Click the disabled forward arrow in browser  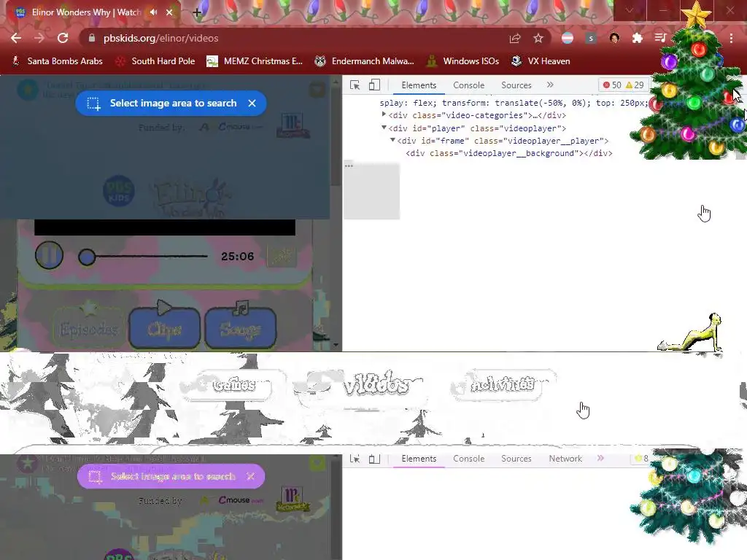[x=39, y=38]
